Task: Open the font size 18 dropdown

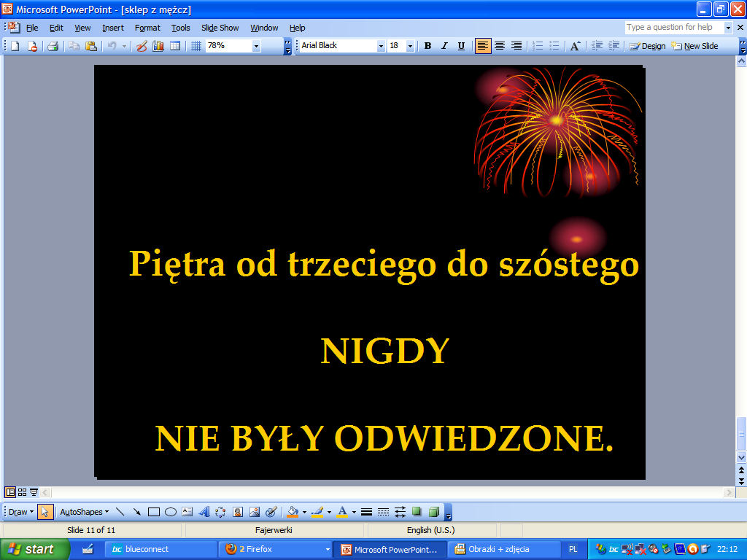Action: tap(410, 46)
